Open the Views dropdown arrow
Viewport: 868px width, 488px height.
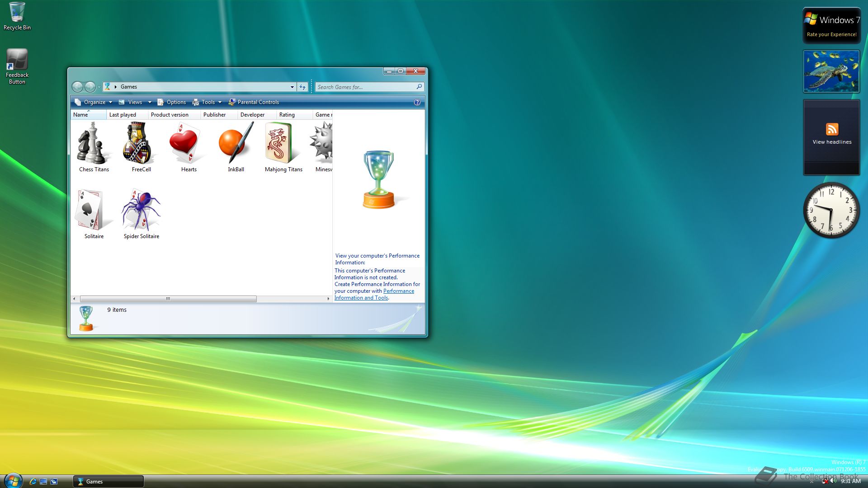click(150, 102)
